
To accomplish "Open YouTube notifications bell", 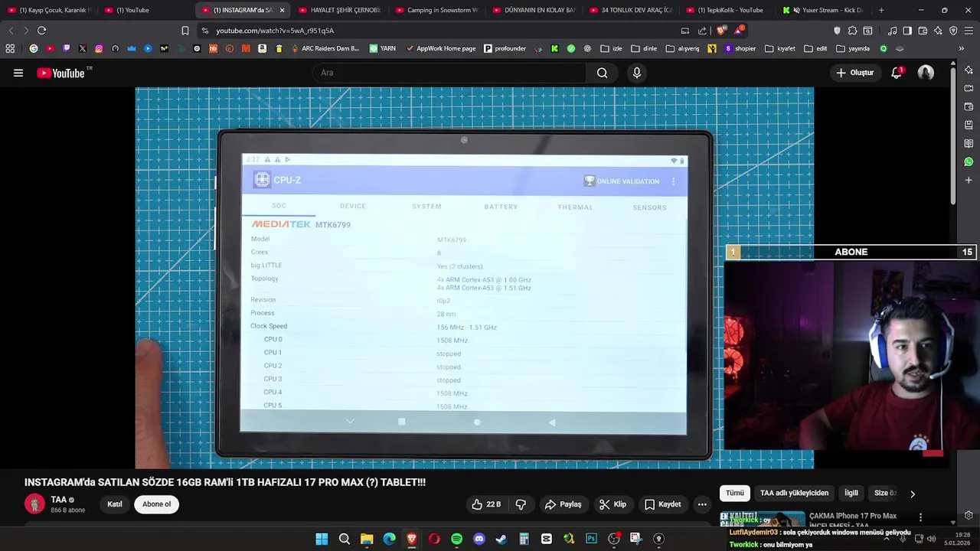I will [897, 73].
